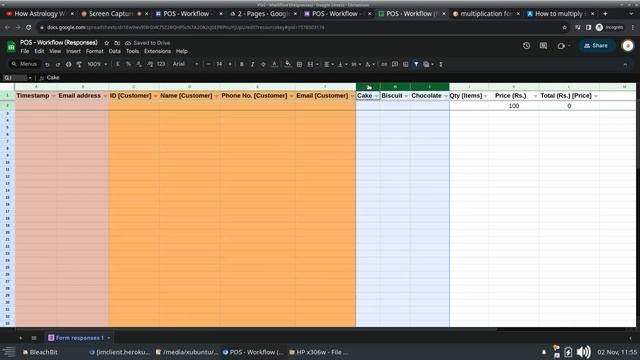Click the Decrease decimal places icon
This screenshot has height=360, width=640.
(139, 64)
